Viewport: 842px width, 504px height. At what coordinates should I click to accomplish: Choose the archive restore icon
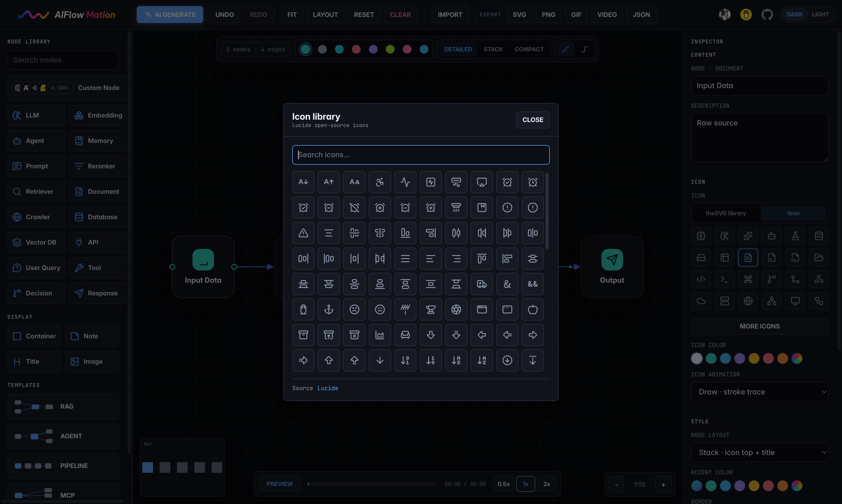[x=329, y=335]
